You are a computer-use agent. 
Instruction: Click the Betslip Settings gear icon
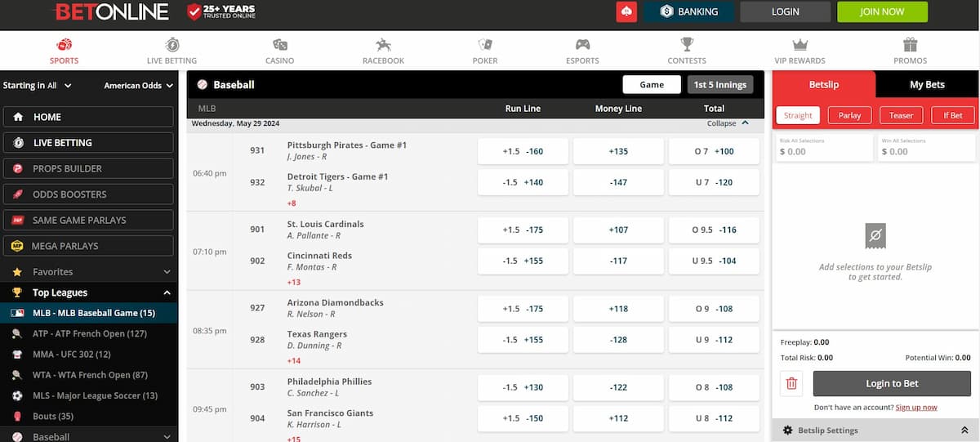pyautogui.click(x=788, y=430)
